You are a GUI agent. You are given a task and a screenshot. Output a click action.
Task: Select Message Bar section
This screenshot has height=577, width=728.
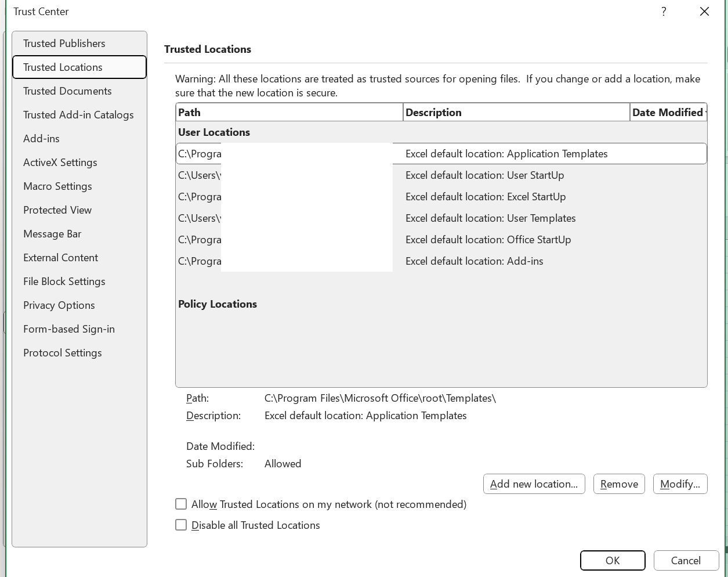pyautogui.click(x=79, y=234)
